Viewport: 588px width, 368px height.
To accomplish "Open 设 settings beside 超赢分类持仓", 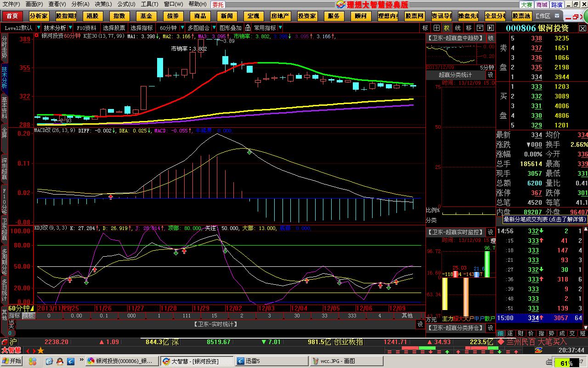I will [490, 328].
